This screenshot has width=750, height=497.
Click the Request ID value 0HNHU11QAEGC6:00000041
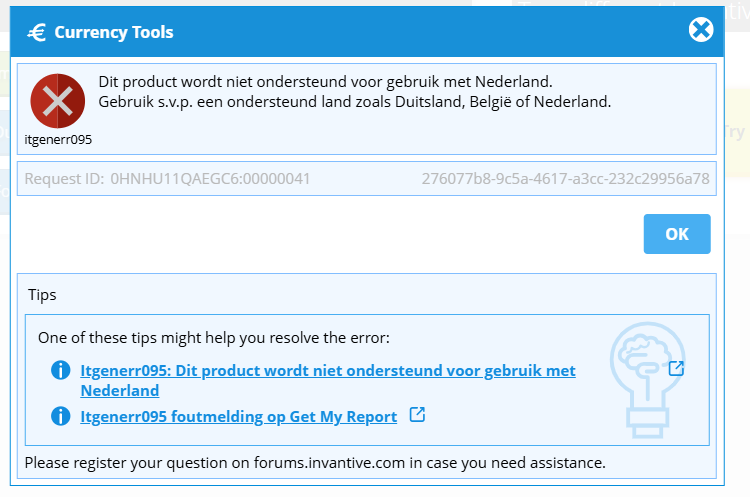tap(210, 179)
